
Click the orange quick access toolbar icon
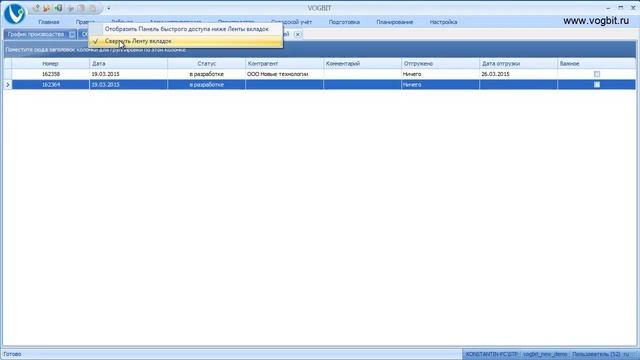click(x=47, y=8)
